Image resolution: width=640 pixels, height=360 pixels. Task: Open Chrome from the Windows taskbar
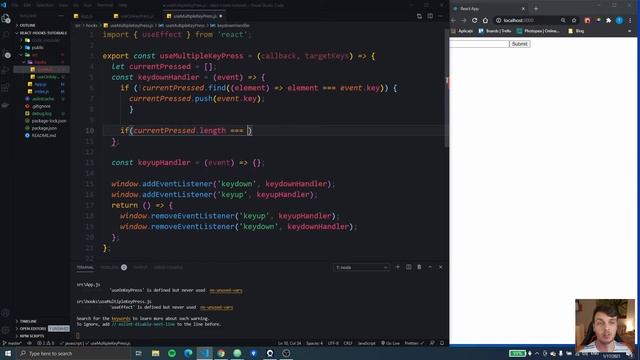click(221, 353)
